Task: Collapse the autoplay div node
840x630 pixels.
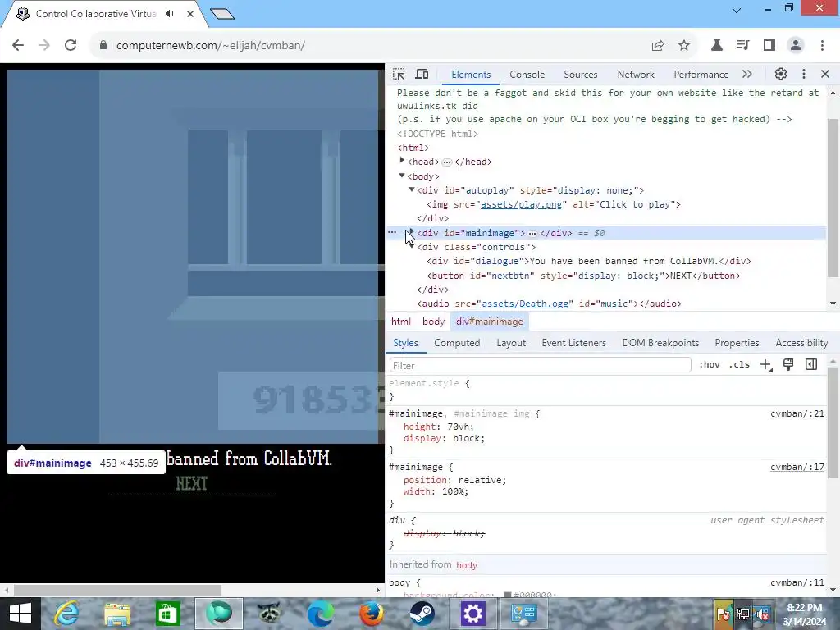Action: click(x=412, y=189)
